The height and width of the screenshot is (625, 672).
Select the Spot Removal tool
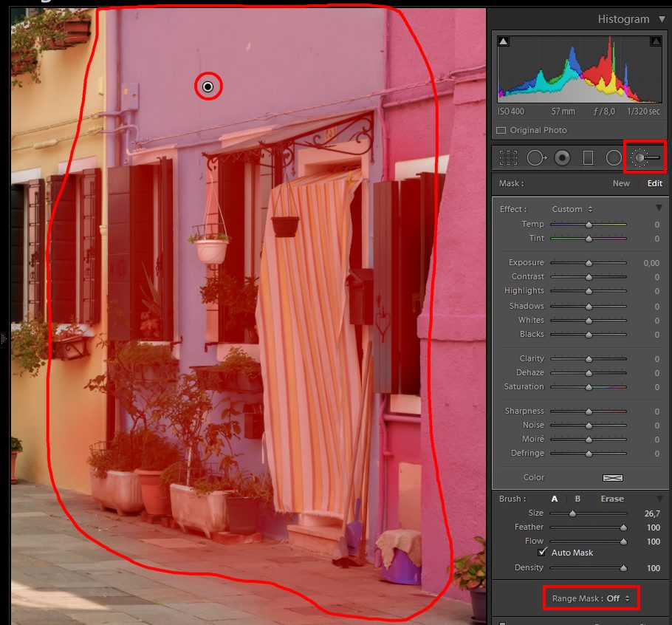536,157
